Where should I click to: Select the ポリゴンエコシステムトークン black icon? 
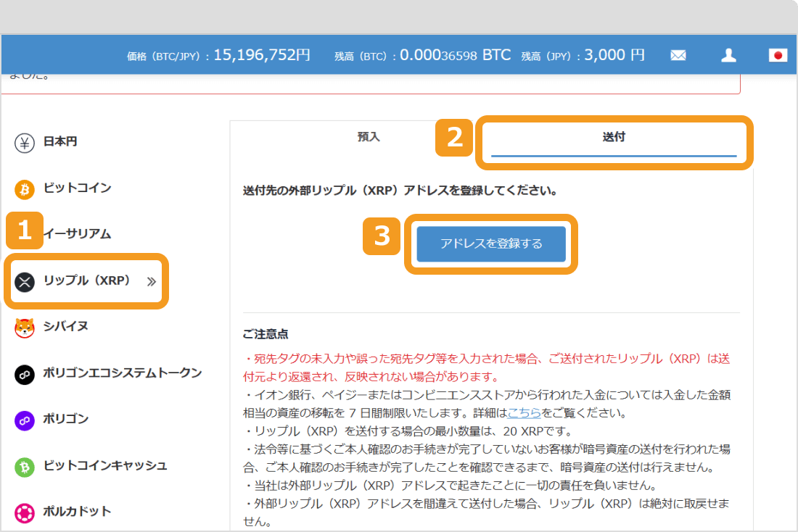[x=25, y=373]
